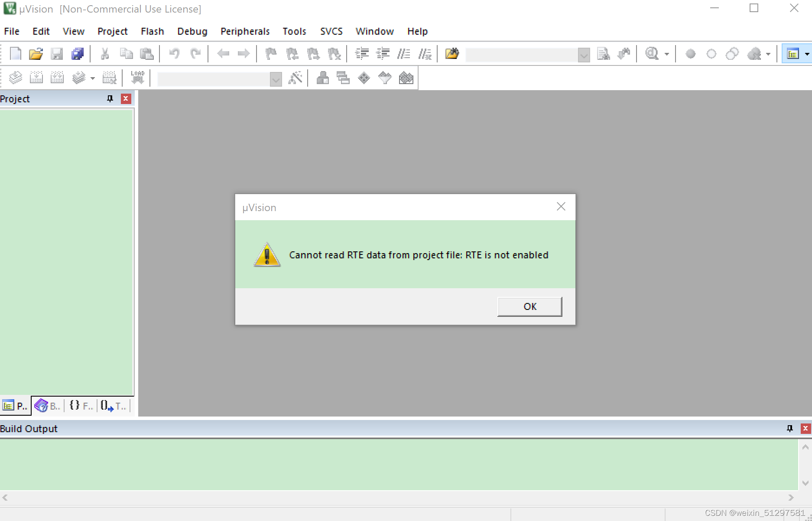Open the find text combo box dropdown
The image size is (812, 521).
tap(584, 55)
